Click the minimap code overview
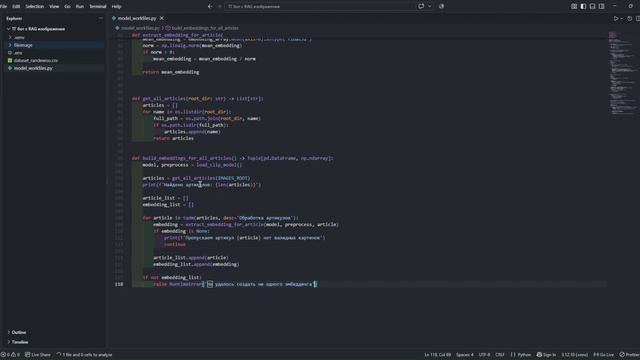This screenshot has height=360, width=640. (623, 73)
